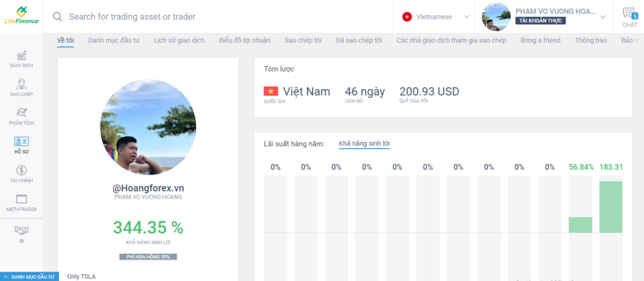Click the PHÍ HOA HỒNG 20% badge

tap(148, 256)
